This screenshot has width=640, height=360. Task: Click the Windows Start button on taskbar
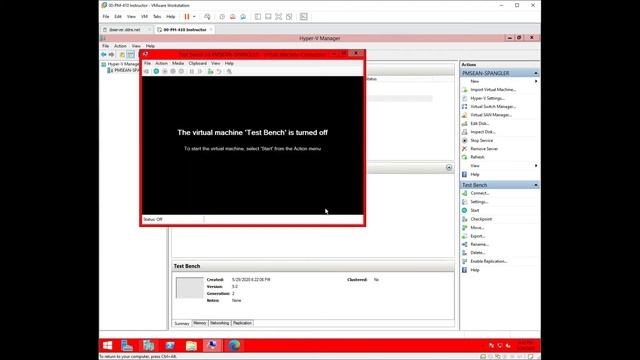(x=107, y=345)
